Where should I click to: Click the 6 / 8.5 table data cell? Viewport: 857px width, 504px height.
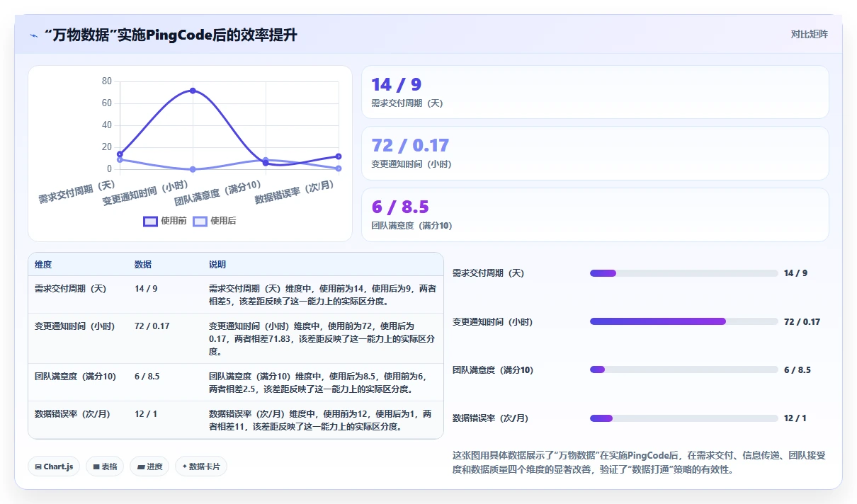click(x=147, y=377)
